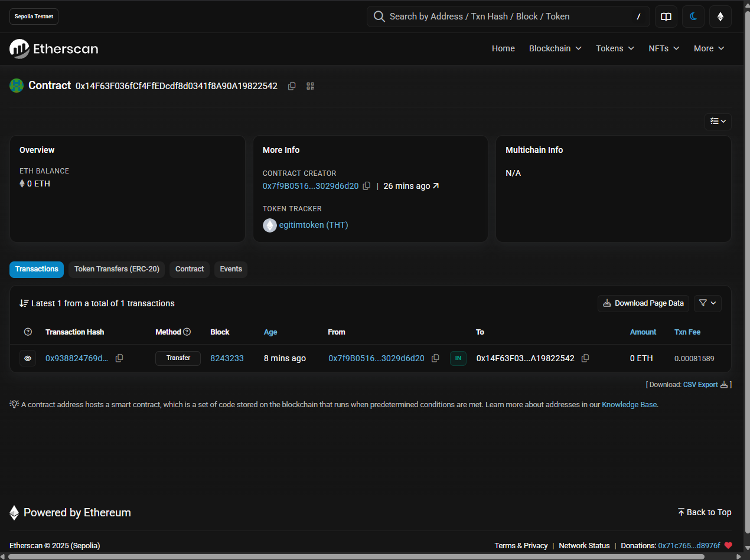The image size is (750, 560).
Task: Toggle the Age column header format
Action: click(x=270, y=332)
